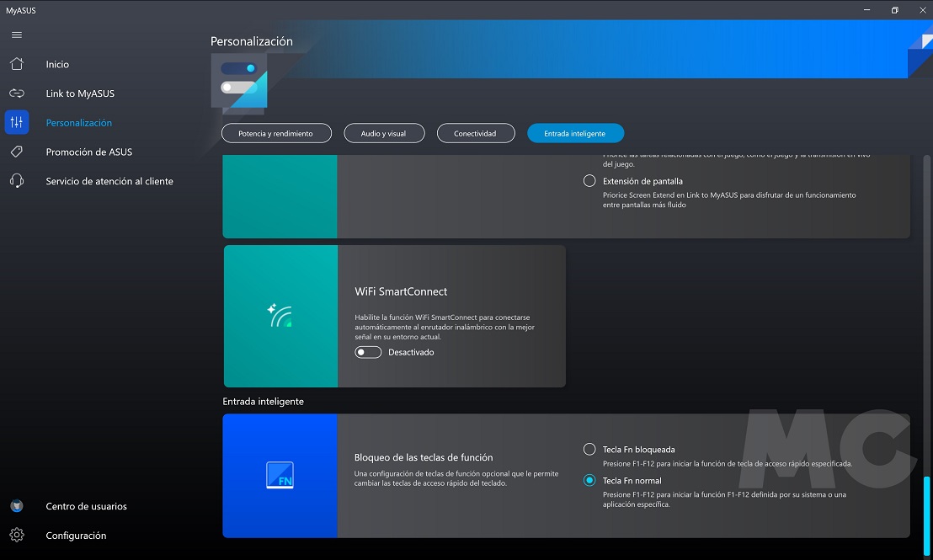Go to the Conectividad tab
933x560 pixels.
point(475,133)
